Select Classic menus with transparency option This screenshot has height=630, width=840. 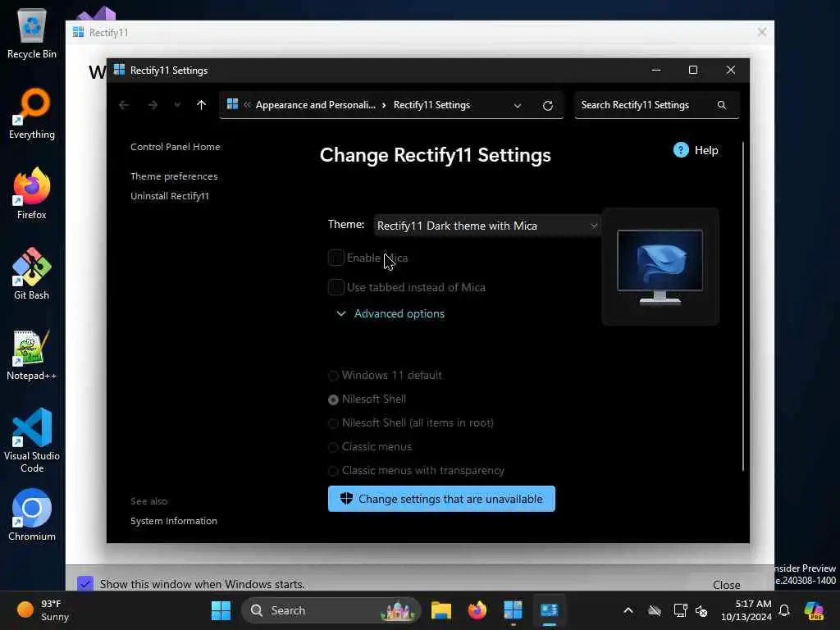(x=333, y=471)
